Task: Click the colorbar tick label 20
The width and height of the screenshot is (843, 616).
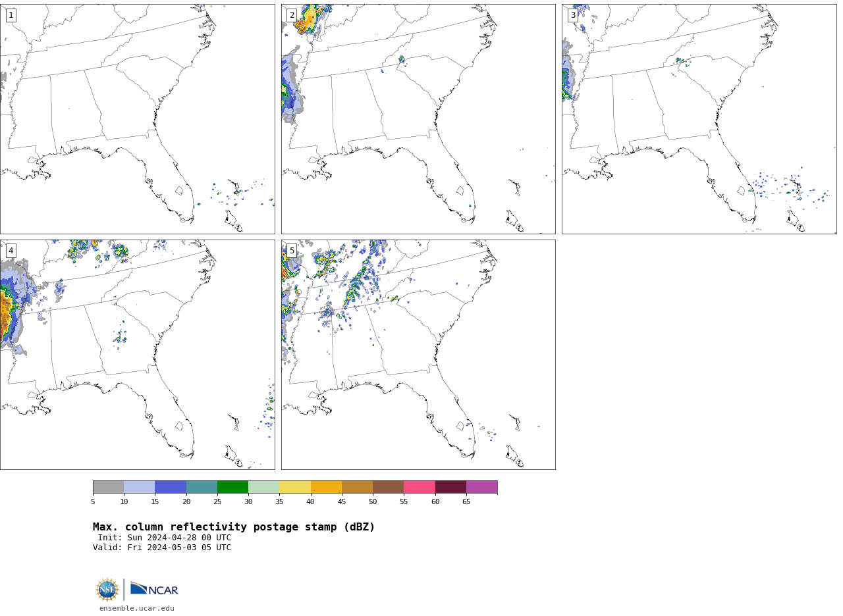Action: [x=186, y=502]
